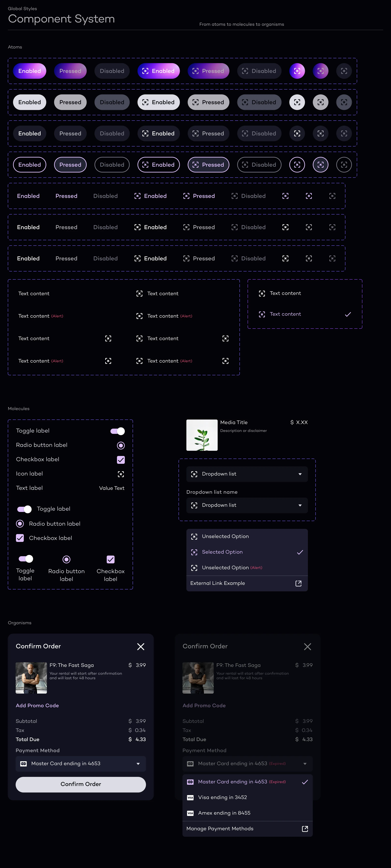Click the plant Media Title thumbnail

click(202, 435)
